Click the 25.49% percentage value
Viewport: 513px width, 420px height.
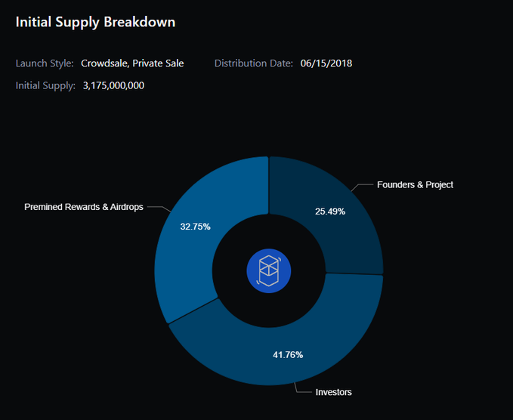(330, 212)
